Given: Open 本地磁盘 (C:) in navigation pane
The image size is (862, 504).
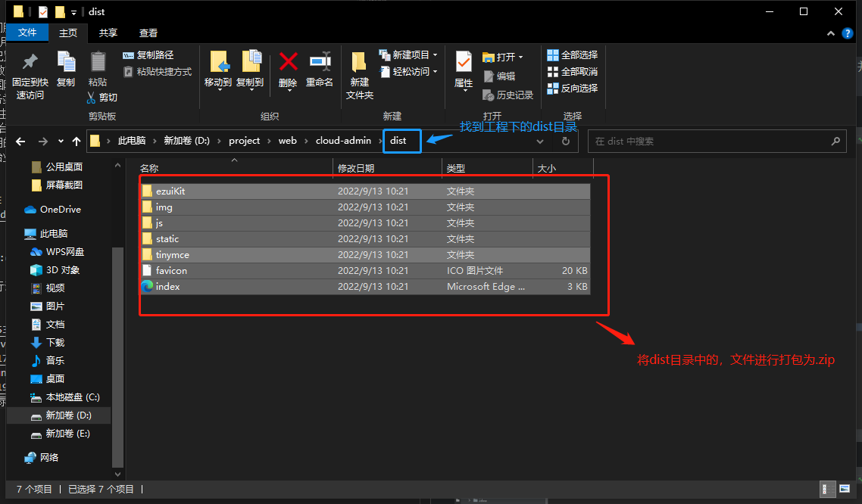Looking at the screenshot, I should pyautogui.click(x=65, y=397).
